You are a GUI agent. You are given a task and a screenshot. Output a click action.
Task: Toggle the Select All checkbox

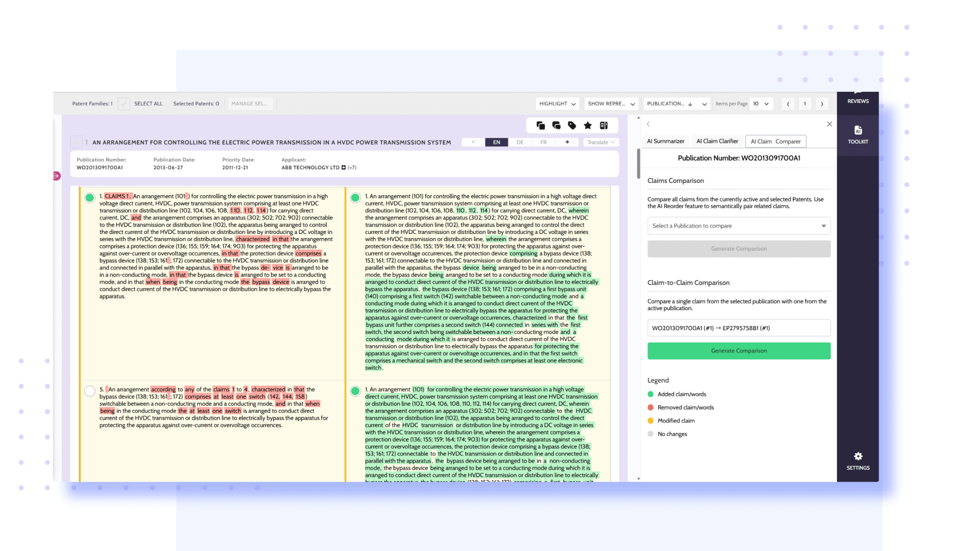tap(124, 104)
